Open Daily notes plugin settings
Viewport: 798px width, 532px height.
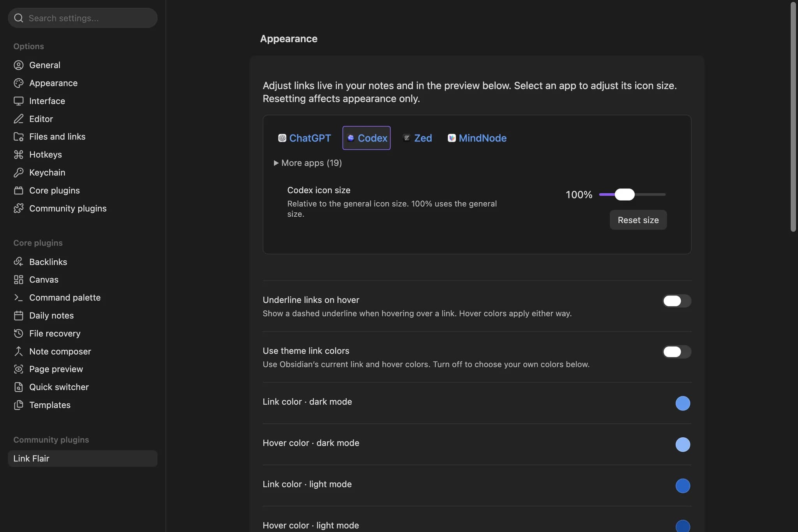(83, 316)
